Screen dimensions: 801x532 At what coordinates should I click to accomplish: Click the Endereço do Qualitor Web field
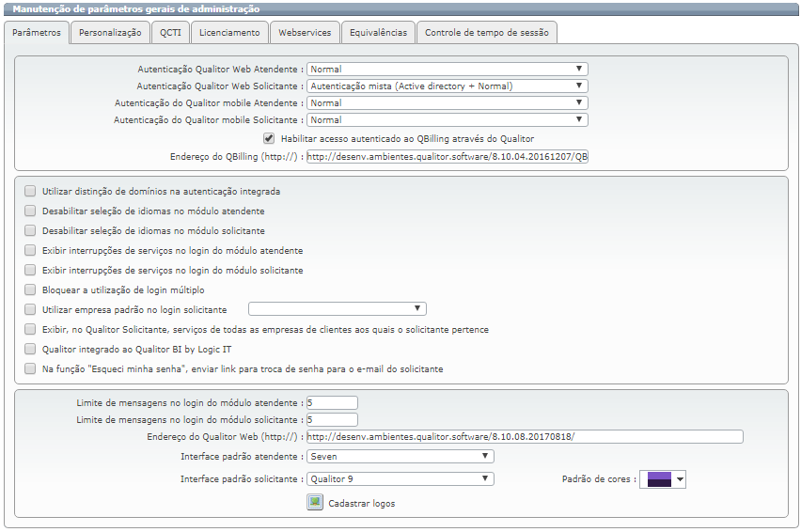point(525,436)
